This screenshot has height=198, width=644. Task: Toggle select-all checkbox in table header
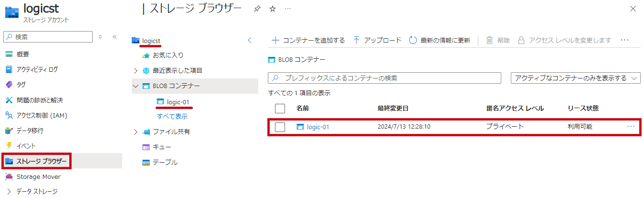pos(280,109)
